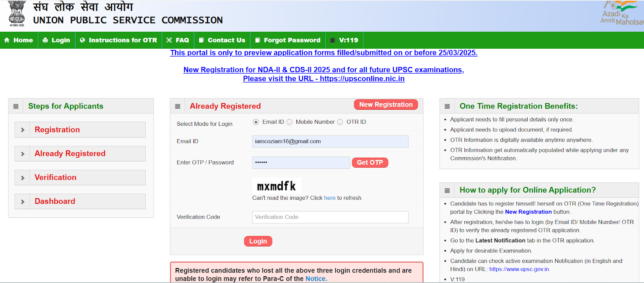Click 'here' to refresh captcha

pyautogui.click(x=330, y=198)
